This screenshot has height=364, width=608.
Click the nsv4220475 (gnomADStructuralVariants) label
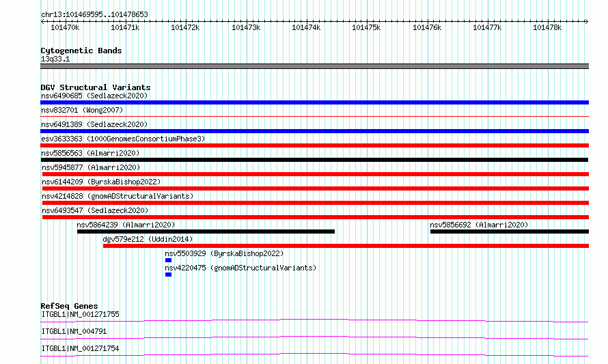tap(240, 268)
